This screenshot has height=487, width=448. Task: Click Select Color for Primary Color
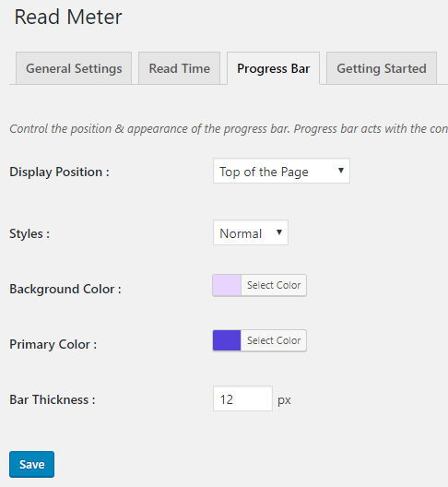click(274, 340)
